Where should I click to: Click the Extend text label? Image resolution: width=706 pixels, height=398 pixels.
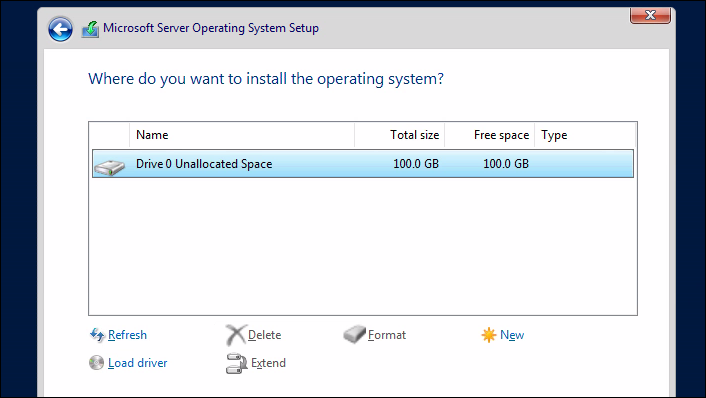pos(268,363)
